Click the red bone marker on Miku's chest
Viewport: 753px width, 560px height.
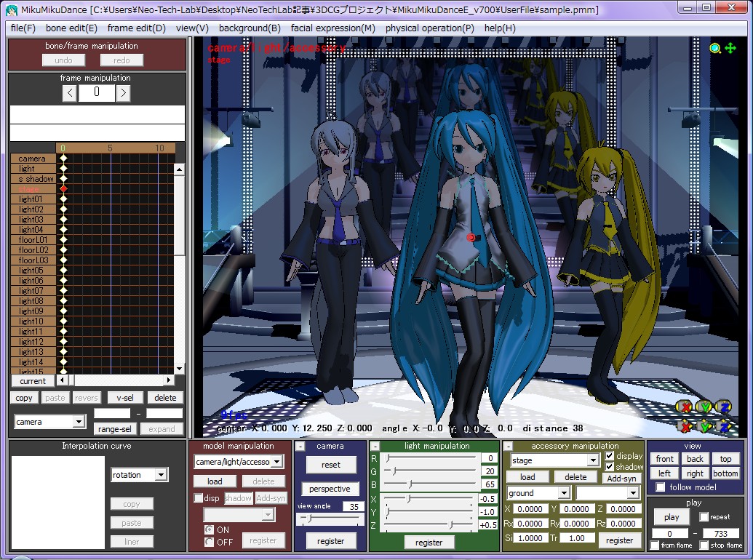click(471, 238)
